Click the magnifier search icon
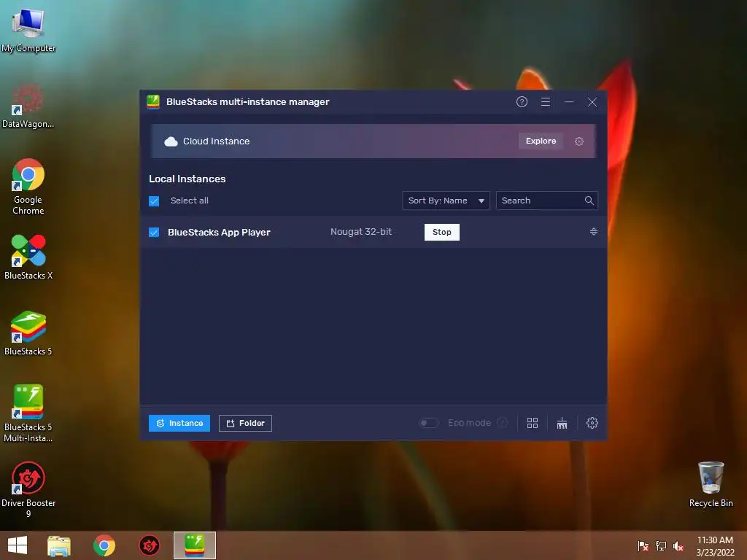The image size is (747, 560). click(589, 201)
